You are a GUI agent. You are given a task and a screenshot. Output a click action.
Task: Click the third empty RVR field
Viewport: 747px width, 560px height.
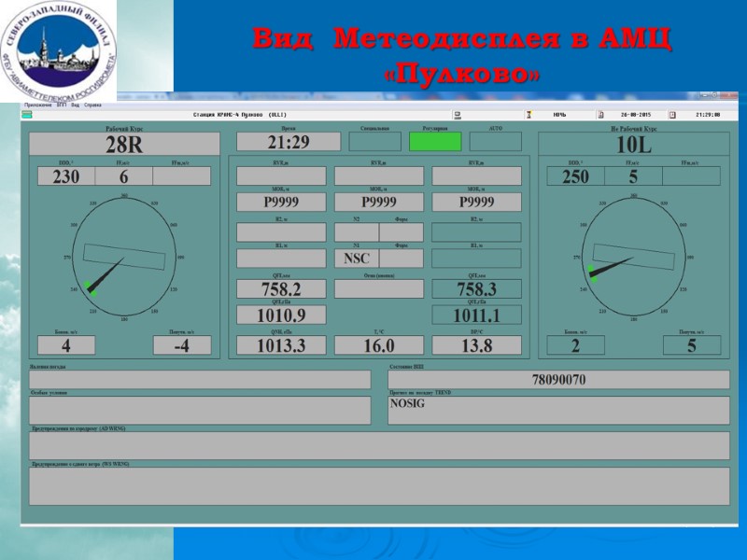(x=476, y=175)
